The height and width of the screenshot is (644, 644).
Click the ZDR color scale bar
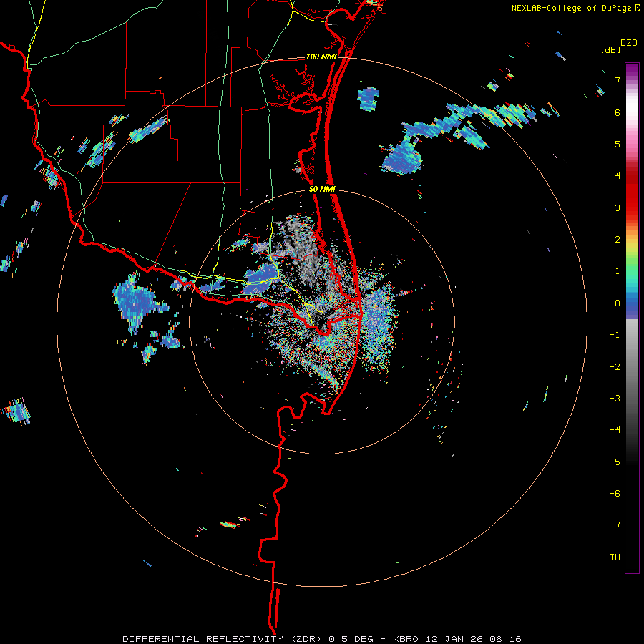pos(632,318)
